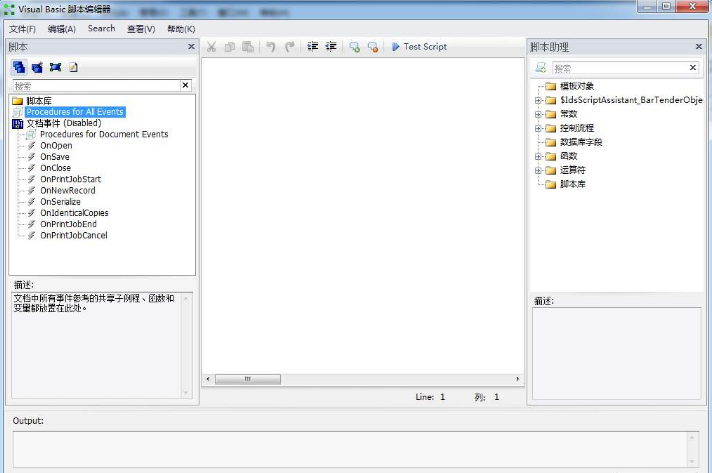Clear the 脚本 panel search box
This screenshot has height=473, width=712.
click(185, 85)
